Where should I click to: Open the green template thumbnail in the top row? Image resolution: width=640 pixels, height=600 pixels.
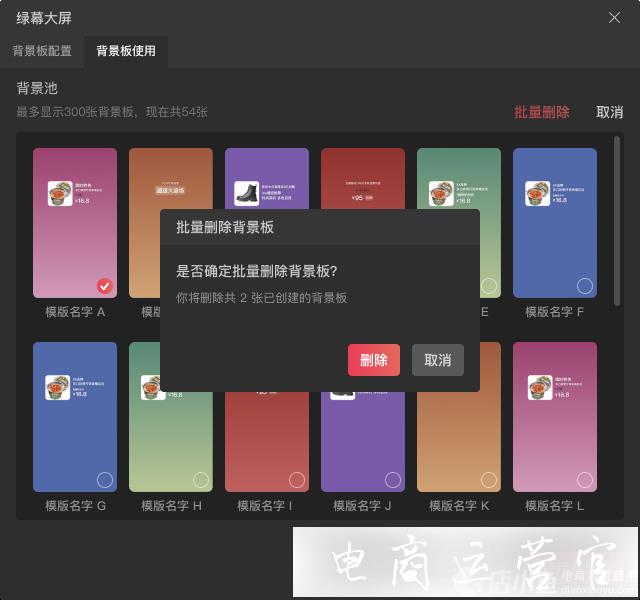459,178
